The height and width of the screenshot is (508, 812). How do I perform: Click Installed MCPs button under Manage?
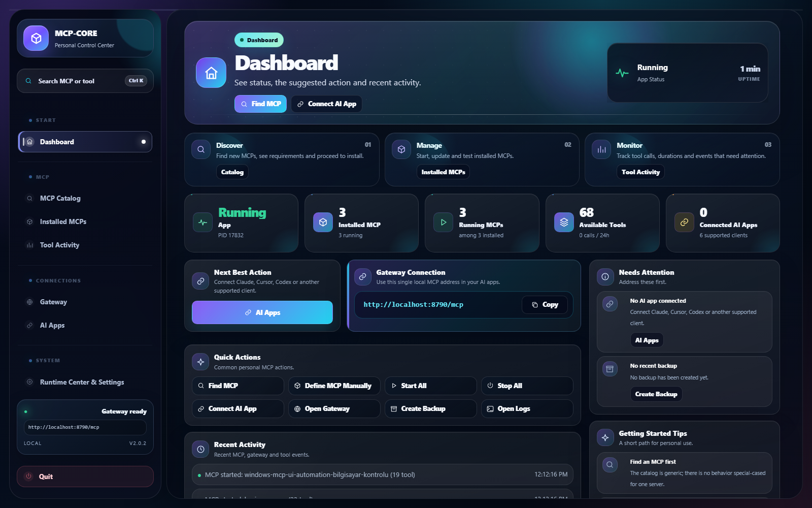pyautogui.click(x=443, y=172)
